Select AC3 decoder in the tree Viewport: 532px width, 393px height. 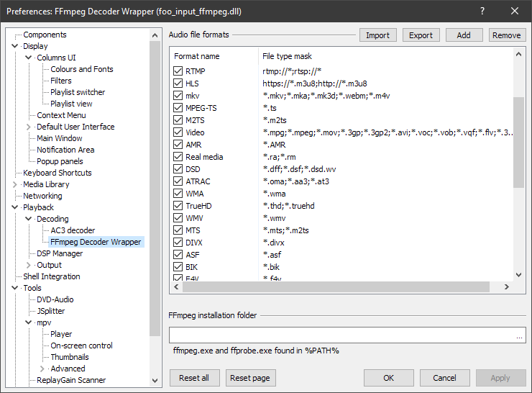click(x=73, y=230)
